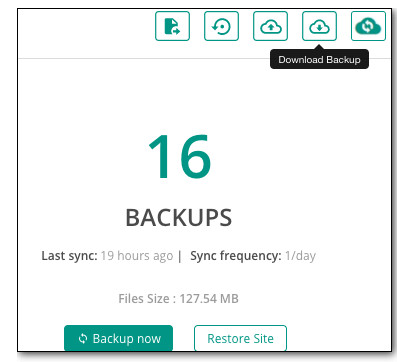397x362 pixels.
Task: Click the 'Files Size : 127.54 MB' text
Action: point(178,298)
